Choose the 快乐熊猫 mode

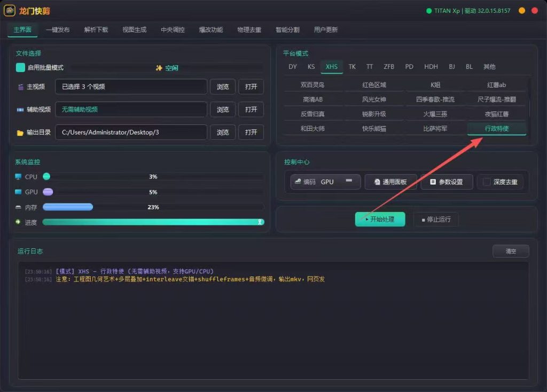[x=374, y=129]
